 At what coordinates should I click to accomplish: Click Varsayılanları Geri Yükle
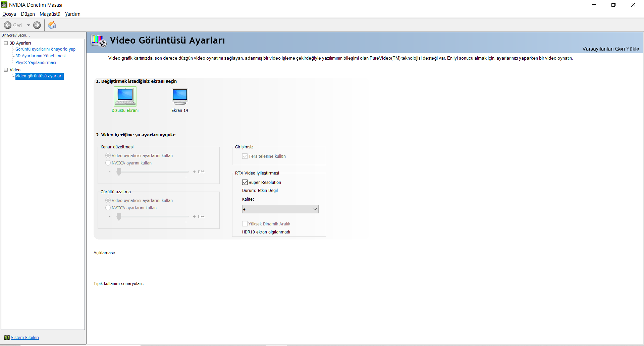[610, 49]
